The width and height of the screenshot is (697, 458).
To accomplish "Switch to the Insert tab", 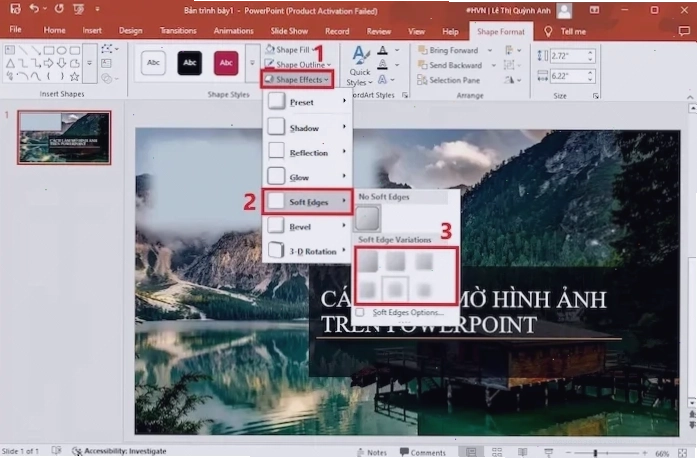I will (92, 31).
